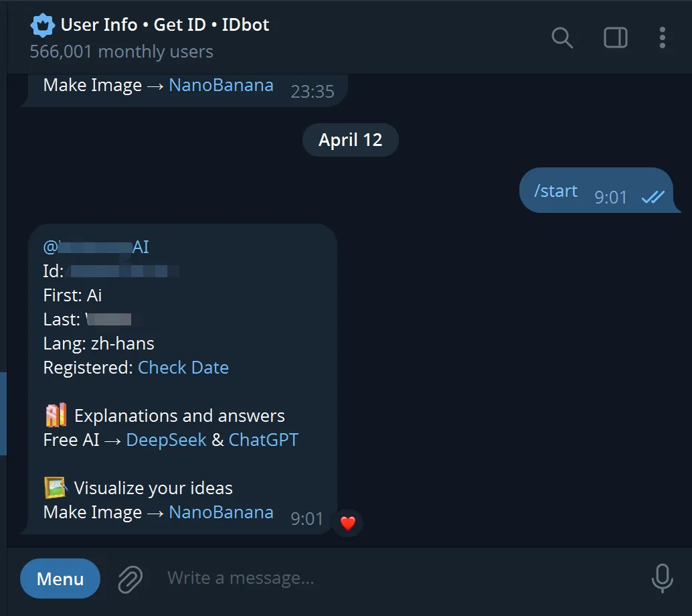Open the ChatGPT link

click(x=263, y=440)
